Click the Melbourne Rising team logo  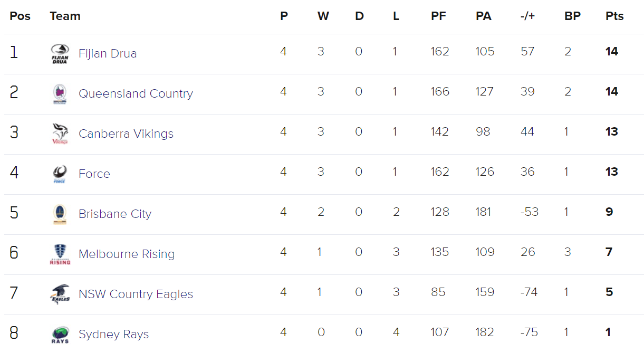tap(60, 254)
